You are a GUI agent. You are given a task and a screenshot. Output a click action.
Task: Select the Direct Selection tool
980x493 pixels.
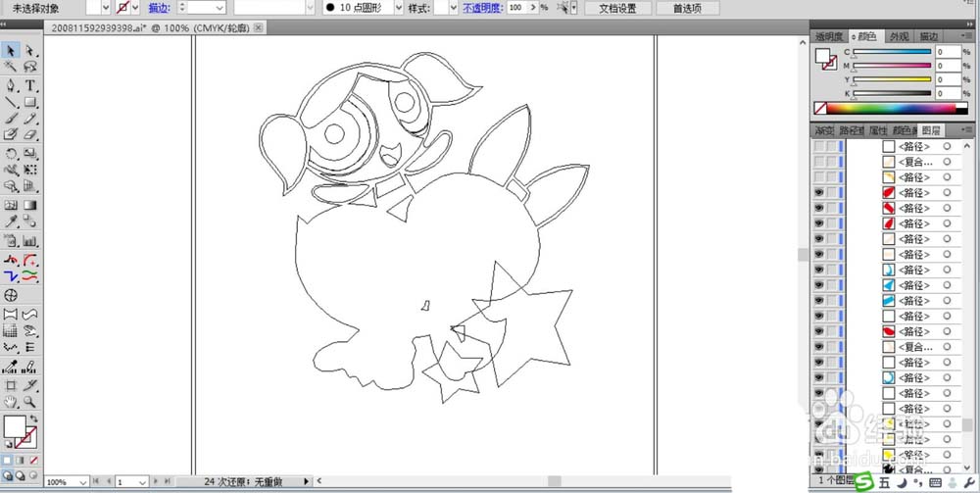click(x=30, y=50)
